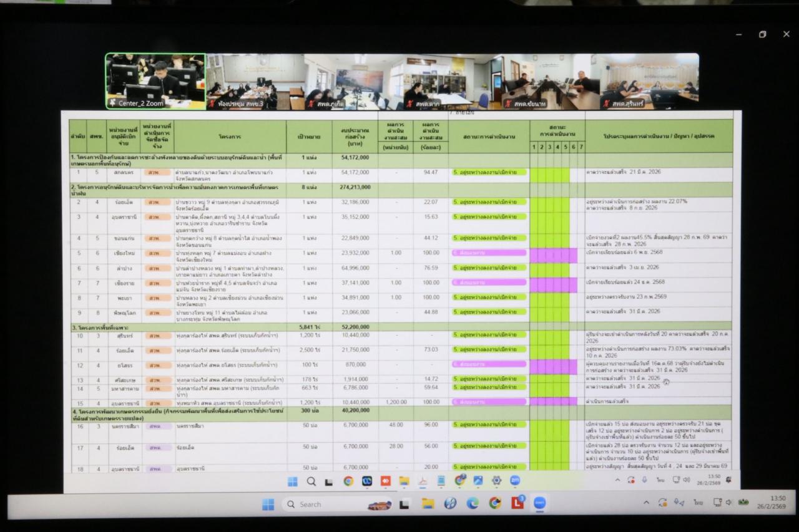This screenshot has width=799, height=532.
Task: Launch File Explorer from the bottom taskbar
Action: click(x=428, y=504)
